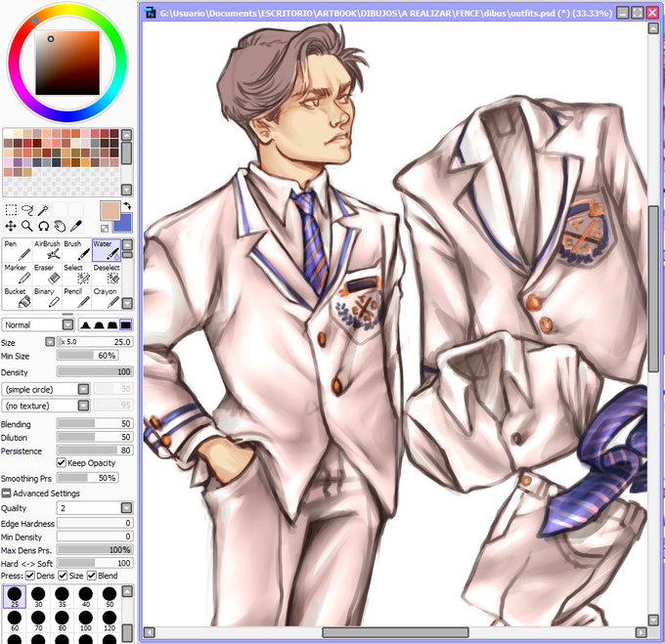665x644 pixels.
Task: Click the Hard <-> Soft slider
Action: pyautogui.click(x=95, y=563)
